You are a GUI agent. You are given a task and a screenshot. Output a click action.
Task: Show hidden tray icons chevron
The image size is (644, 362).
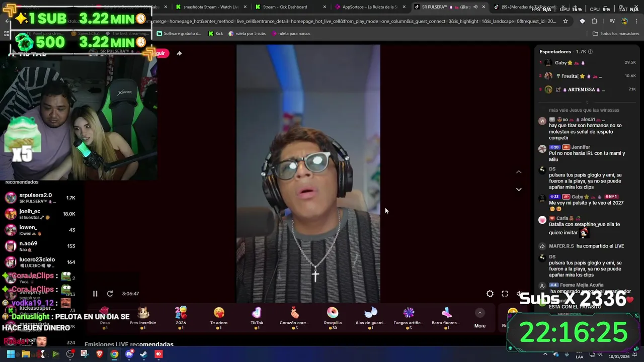click(x=545, y=354)
